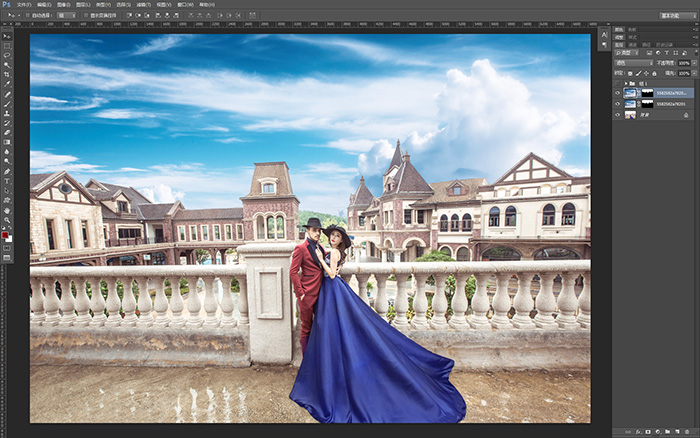Open the Window menu
This screenshot has height=438, width=700.
pos(185,4)
